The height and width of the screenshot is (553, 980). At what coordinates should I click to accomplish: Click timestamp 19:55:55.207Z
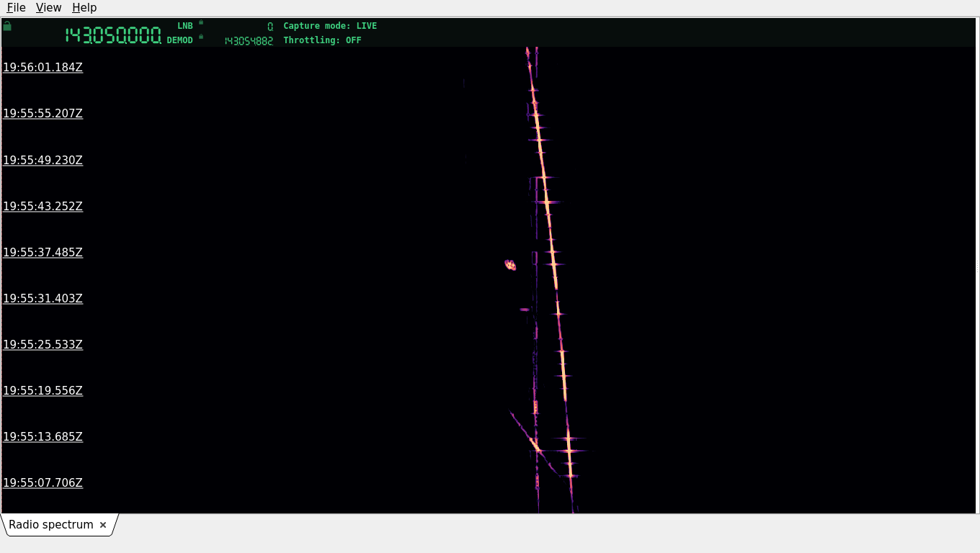43,114
